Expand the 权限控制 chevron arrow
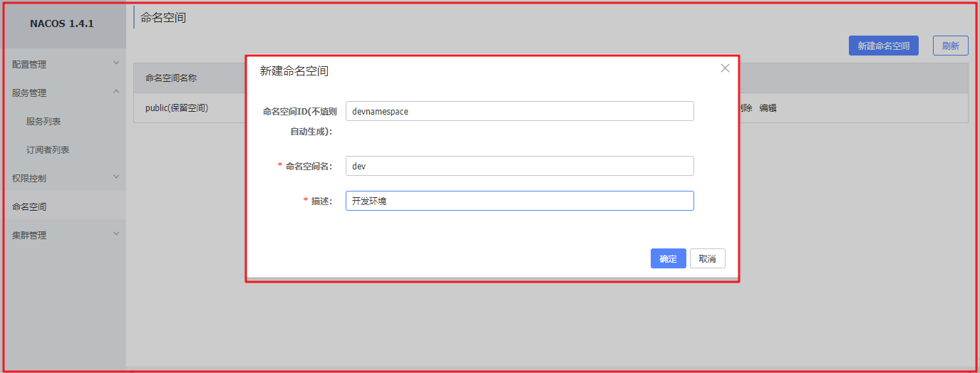 [x=116, y=177]
